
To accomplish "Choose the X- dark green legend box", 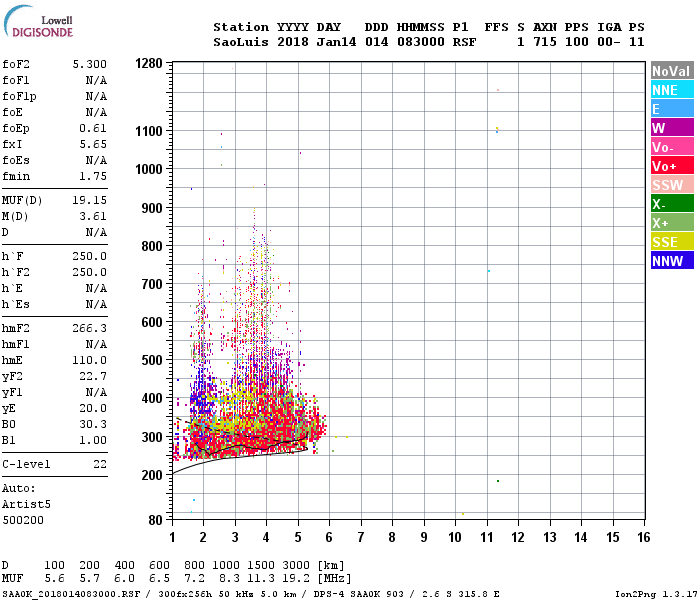I will pyautogui.click(x=672, y=204).
